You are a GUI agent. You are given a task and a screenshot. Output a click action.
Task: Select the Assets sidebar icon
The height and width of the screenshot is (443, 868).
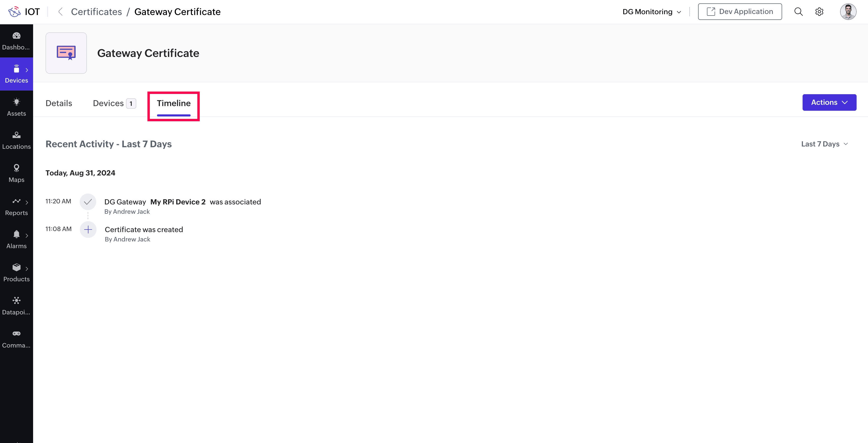tap(16, 107)
